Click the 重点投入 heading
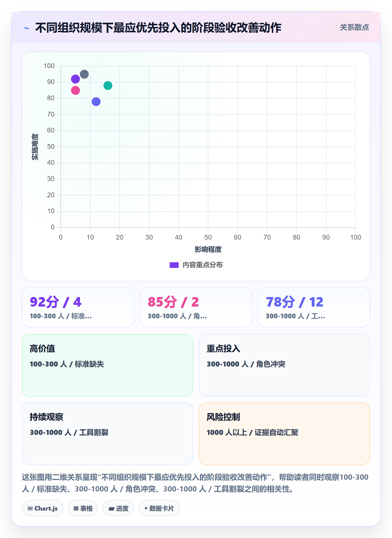This screenshot has width=392, height=538. click(x=223, y=349)
